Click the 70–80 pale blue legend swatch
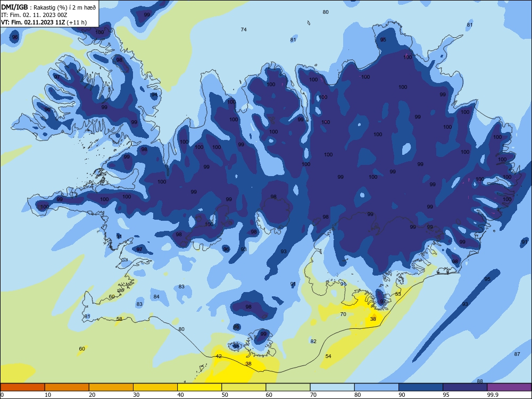This screenshot has width=532, height=399. [x=332, y=387]
